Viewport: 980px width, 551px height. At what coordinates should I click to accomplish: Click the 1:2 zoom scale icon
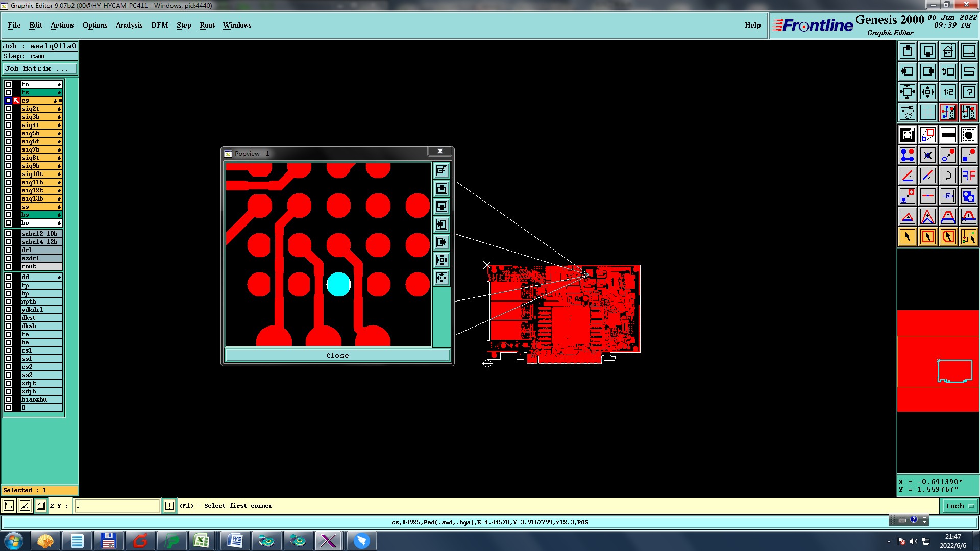click(x=948, y=92)
